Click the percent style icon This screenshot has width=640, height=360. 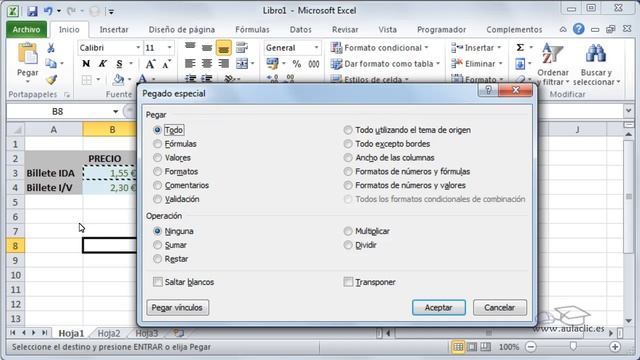[x=297, y=64]
